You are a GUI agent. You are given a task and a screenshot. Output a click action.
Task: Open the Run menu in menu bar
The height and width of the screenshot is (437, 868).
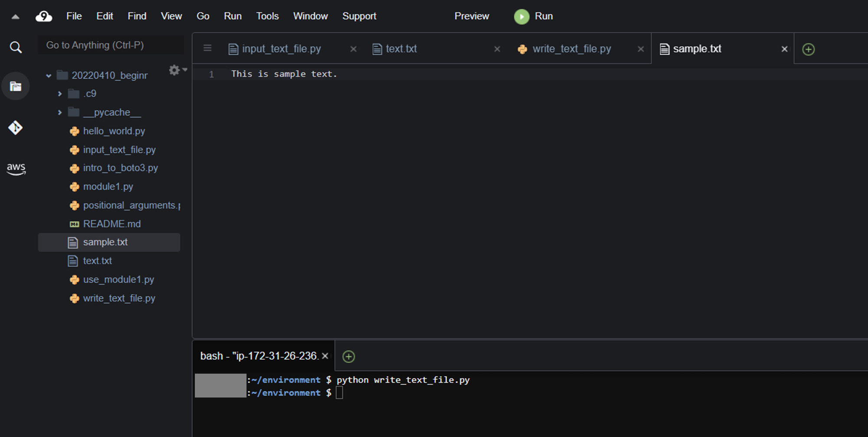pyautogui.click(x=233, y=16)
